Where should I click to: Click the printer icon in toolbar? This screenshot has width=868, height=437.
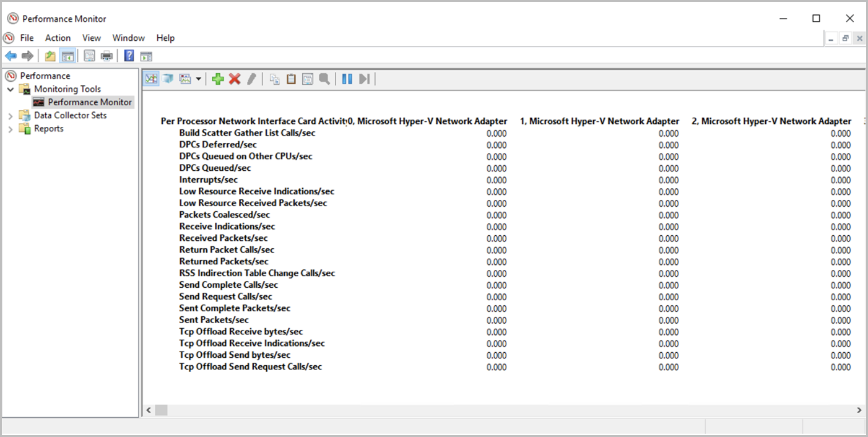[x=106, y=56]
